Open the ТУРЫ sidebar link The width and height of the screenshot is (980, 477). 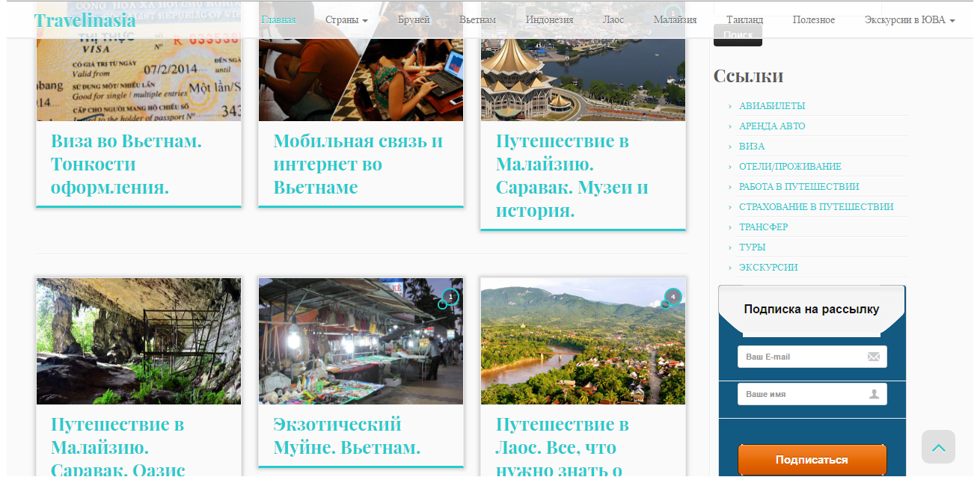click(x=752, y=247)
